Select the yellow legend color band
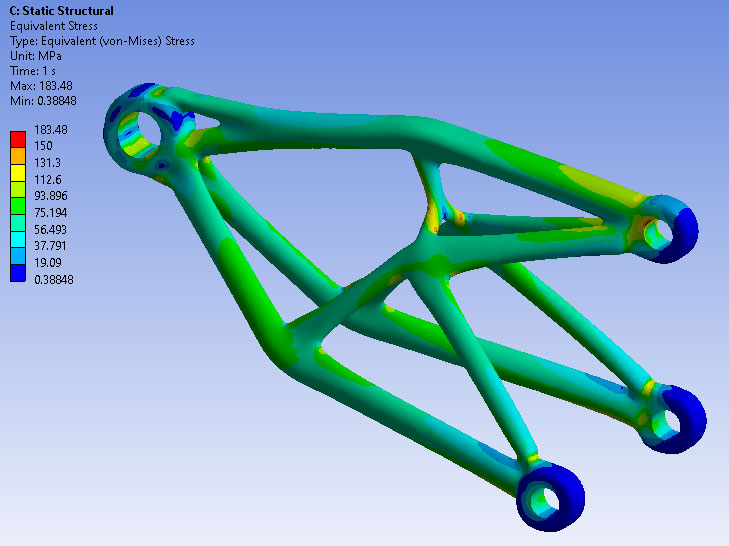Viewport: 729px width, 546px height. [18, 173]
